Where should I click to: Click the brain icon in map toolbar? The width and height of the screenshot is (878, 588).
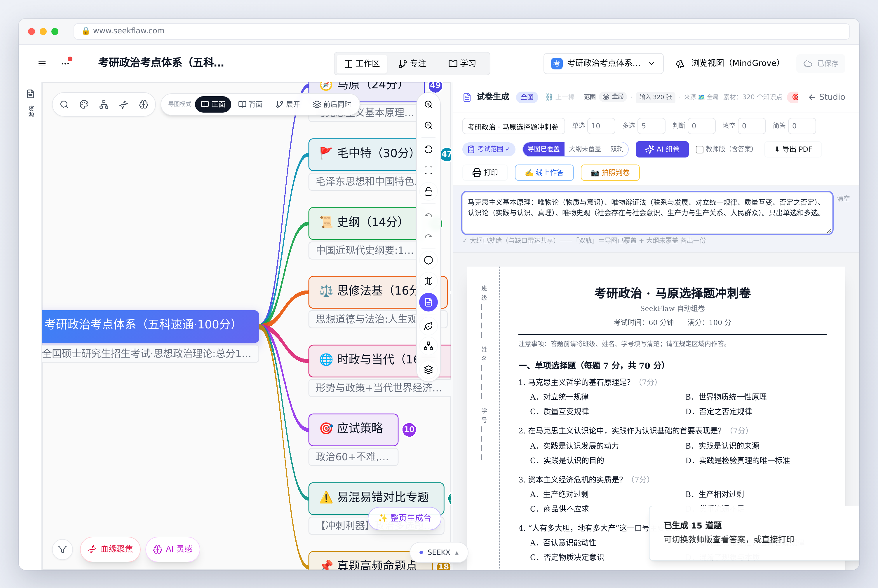click(144, 104)
